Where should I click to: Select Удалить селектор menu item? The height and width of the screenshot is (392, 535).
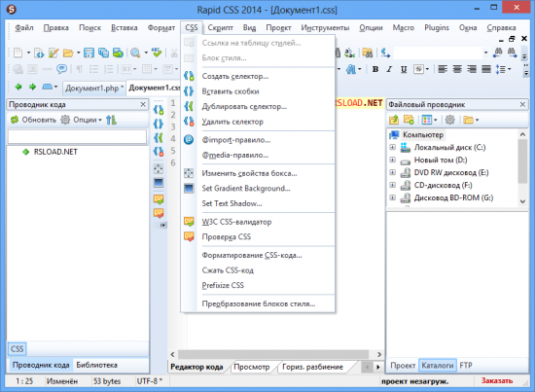[258, 122]
